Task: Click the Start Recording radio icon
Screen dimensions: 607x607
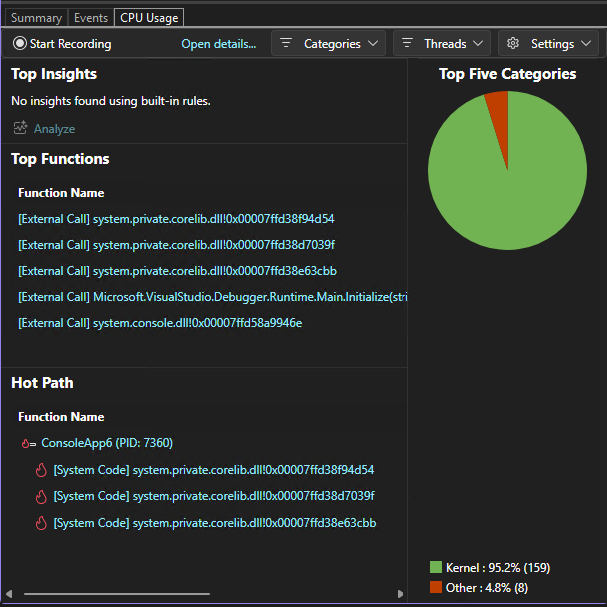Action: pyautogui.click(x=20, y=44)
